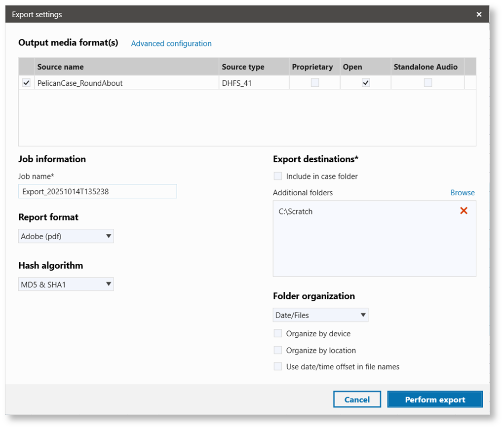Viewport: 504px width, 429px height.
Task: Remove C:\Scratch folder using red X
Action: coord(463,211)
